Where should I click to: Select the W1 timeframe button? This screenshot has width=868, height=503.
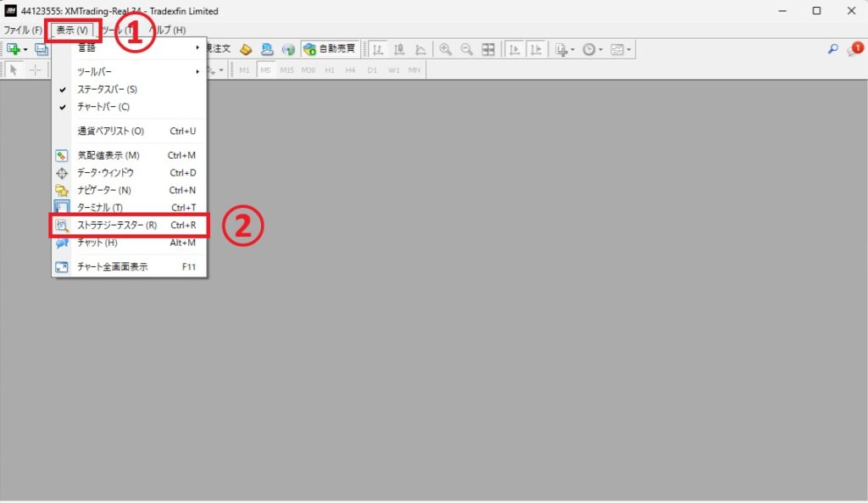tap(393, 70)
